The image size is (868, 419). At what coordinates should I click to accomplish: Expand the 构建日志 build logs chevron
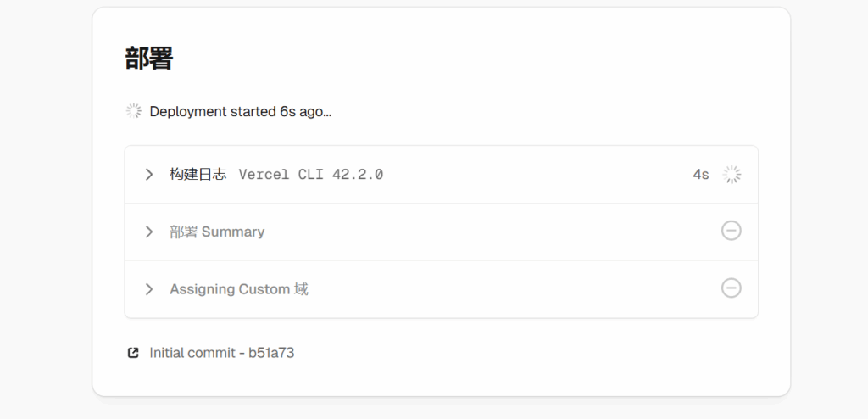coord(149,175)
